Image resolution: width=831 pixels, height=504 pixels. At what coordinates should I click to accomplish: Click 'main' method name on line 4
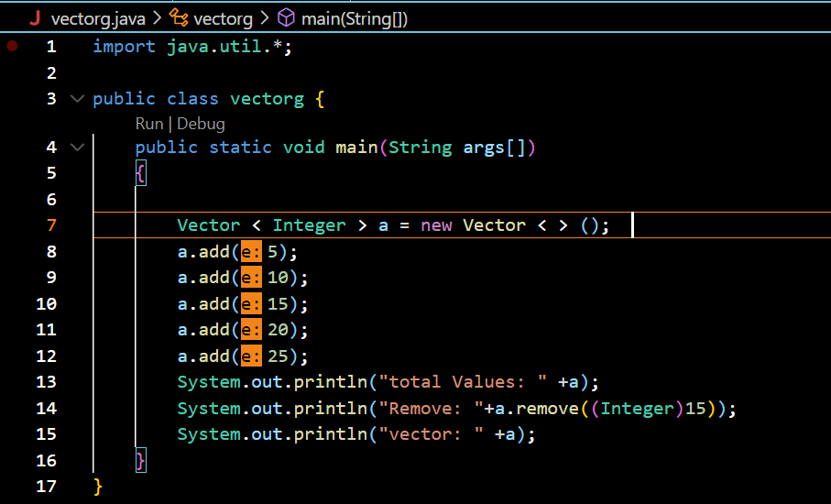pos(356,147)
